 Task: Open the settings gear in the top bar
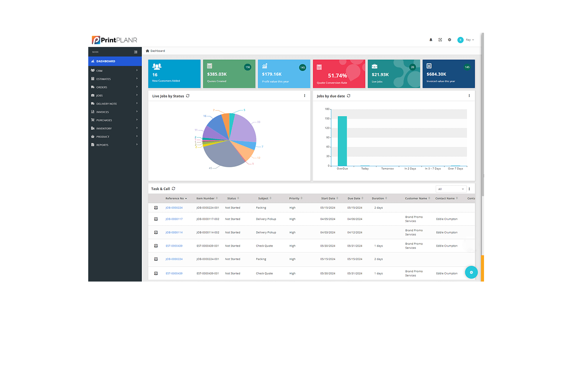pyautogui.click(x=449, y=40)
